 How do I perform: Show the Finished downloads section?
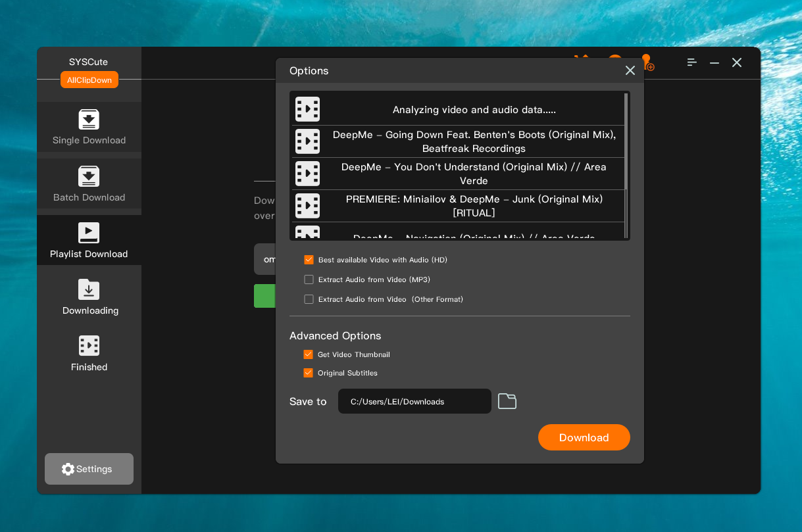(89, 354)
